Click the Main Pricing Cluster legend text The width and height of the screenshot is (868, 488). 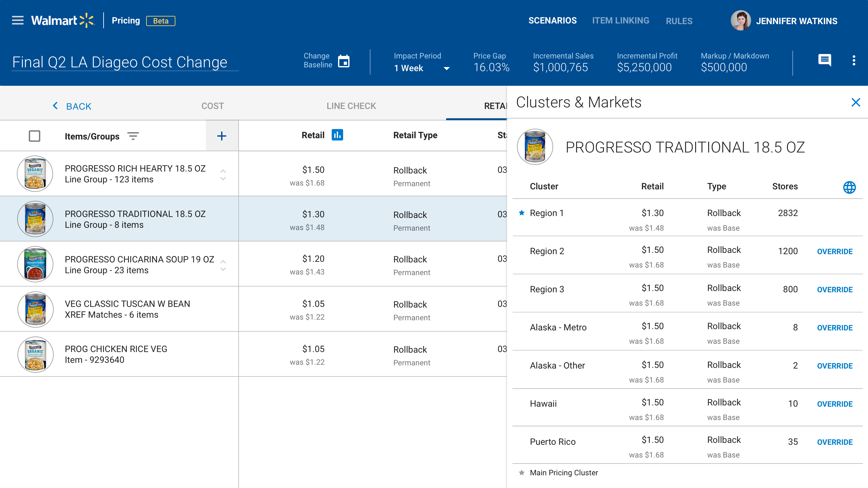[564, 472]
